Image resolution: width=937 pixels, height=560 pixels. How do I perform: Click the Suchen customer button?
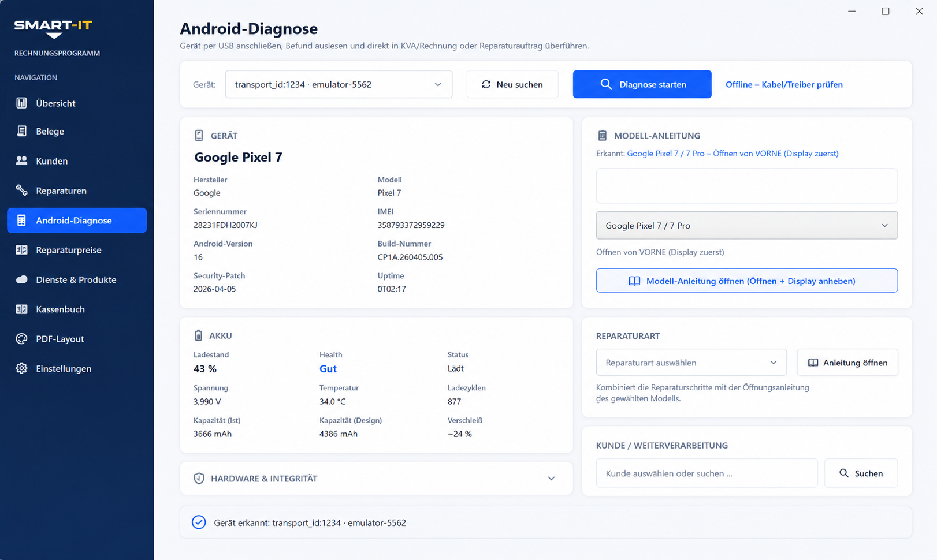click(861, 473)
